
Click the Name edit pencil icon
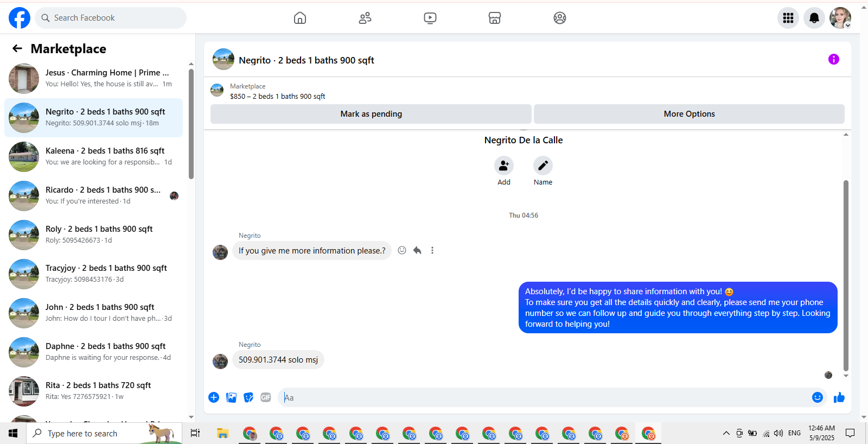coord(543,166)
